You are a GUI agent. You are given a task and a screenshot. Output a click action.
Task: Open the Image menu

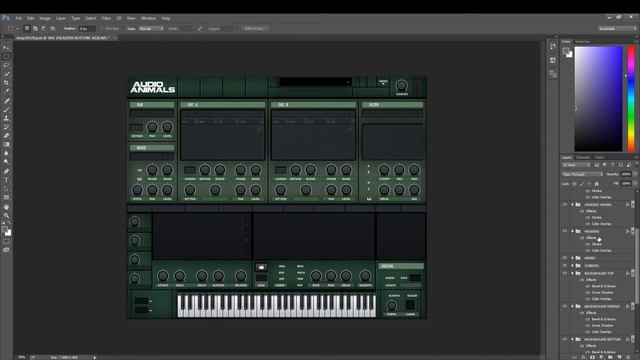tap(45, 18)
